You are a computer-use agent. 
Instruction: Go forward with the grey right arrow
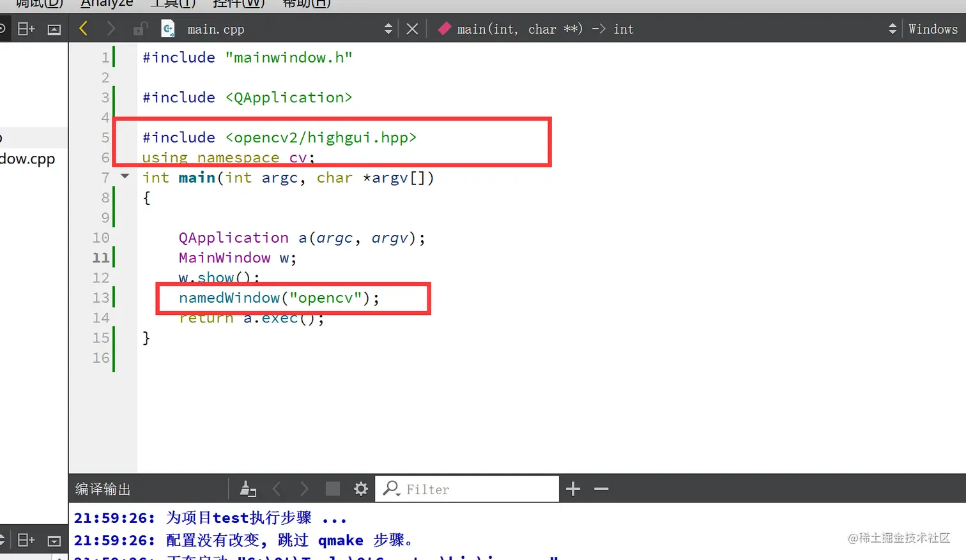tap(111, 29)
